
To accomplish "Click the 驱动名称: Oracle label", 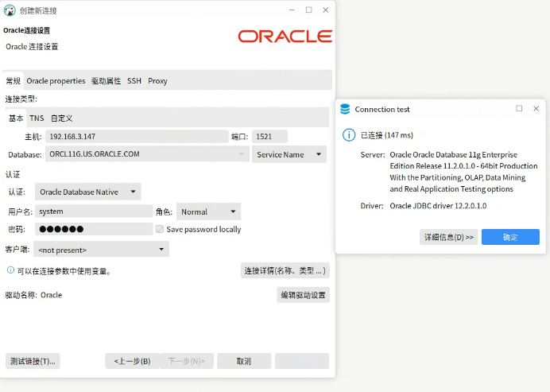I will pyautogui.click(x=33, y=295).
